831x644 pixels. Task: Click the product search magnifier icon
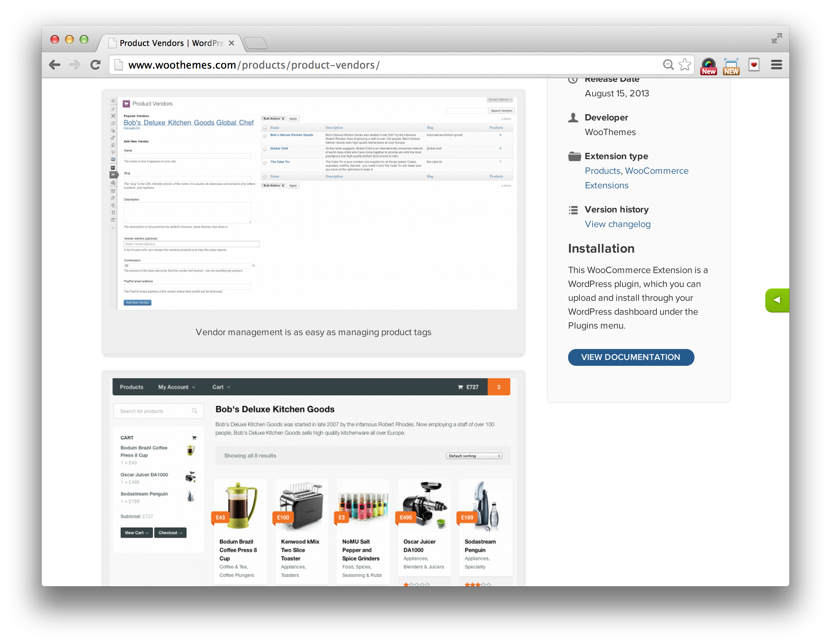pos(195,411)
